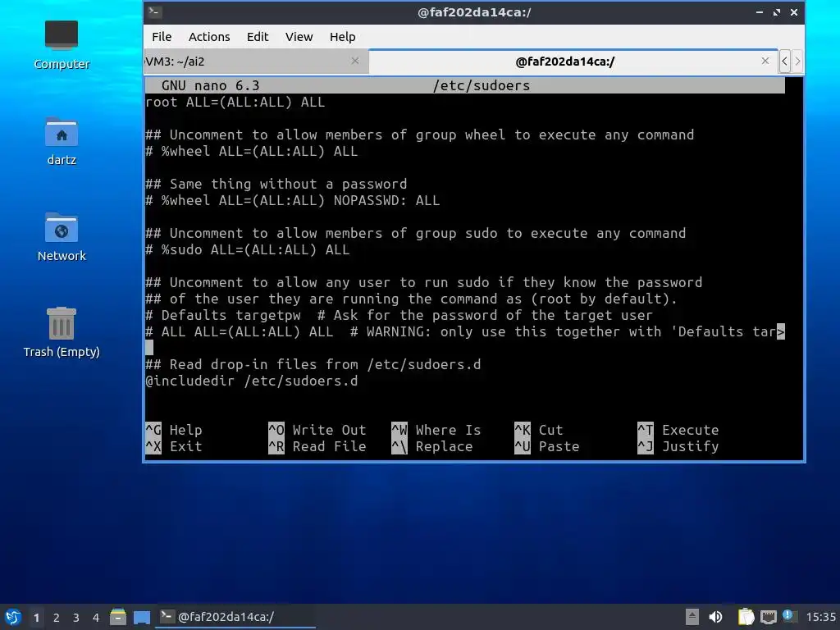Close the terminal window
Viewport: 840px width, 630px height.
point(794,11)
